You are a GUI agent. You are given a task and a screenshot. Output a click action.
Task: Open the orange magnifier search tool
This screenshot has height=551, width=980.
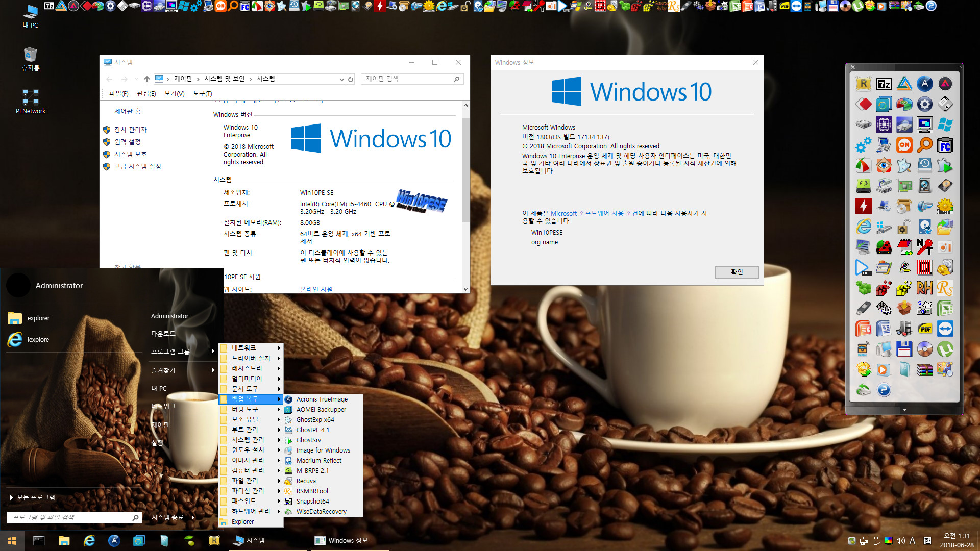(924, 145)
